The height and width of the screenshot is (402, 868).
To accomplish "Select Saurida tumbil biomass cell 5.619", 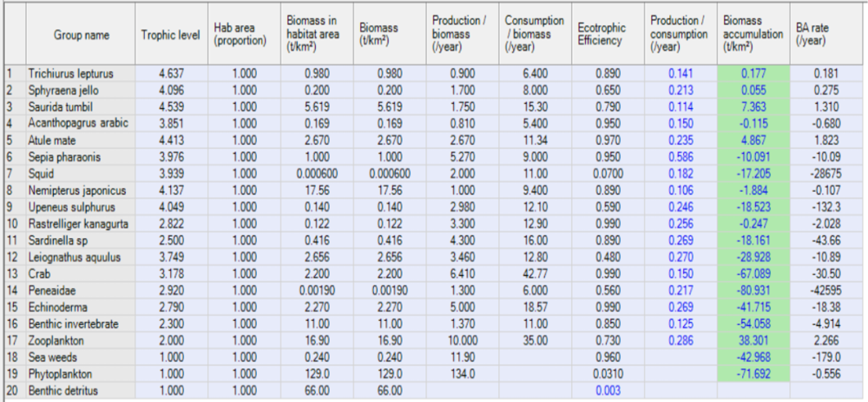I will [x=389, y=107].
